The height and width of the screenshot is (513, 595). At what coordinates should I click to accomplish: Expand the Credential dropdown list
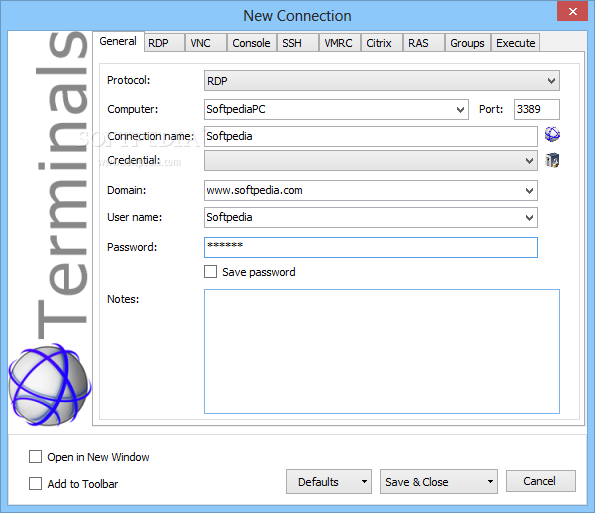[529, 161]
